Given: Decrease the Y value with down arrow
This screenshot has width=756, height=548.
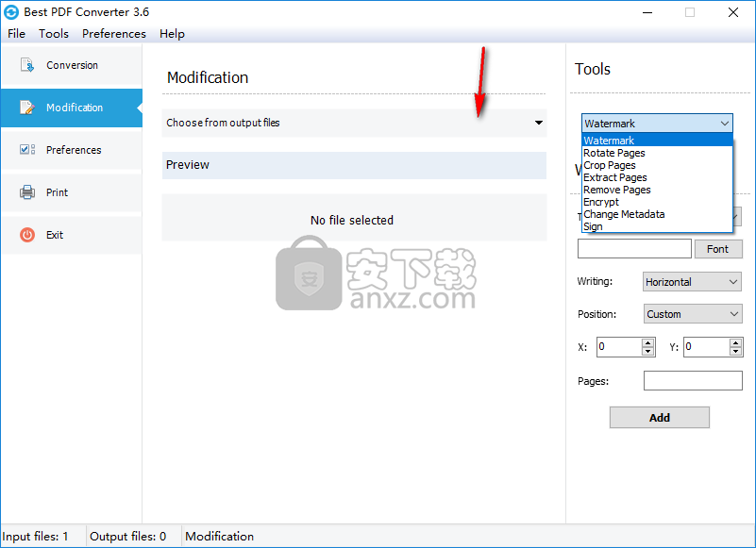Looking at the screenshot, I should pyautogui.click(x=735, y=352).
